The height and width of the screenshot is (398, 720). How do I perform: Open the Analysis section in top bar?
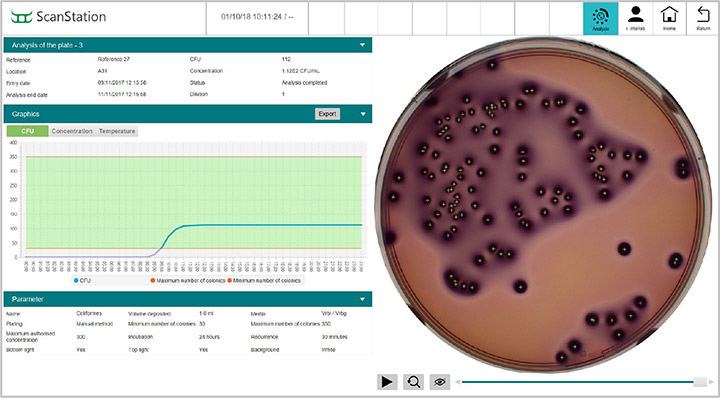(600, 18)
